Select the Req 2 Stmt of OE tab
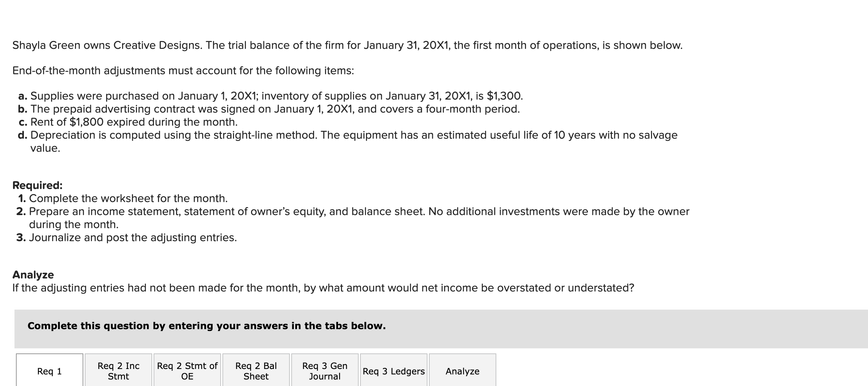 (x=187, y=370)
